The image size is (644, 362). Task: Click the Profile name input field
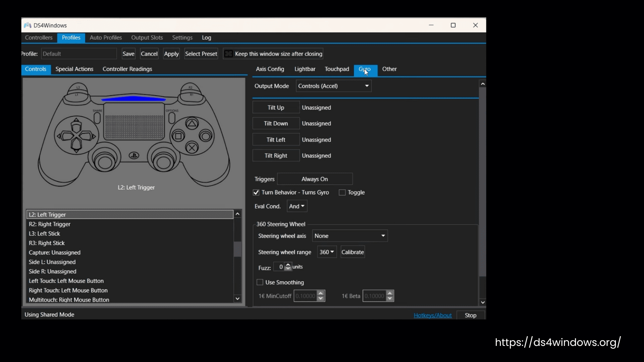tap(79, 54)
